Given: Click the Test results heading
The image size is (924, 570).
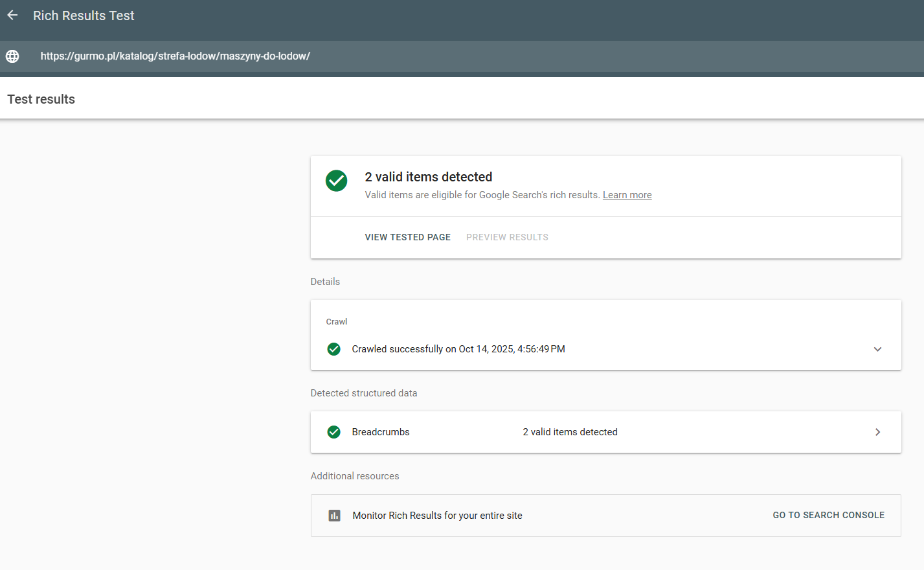Looking at the screenshot, I should 41,99.
